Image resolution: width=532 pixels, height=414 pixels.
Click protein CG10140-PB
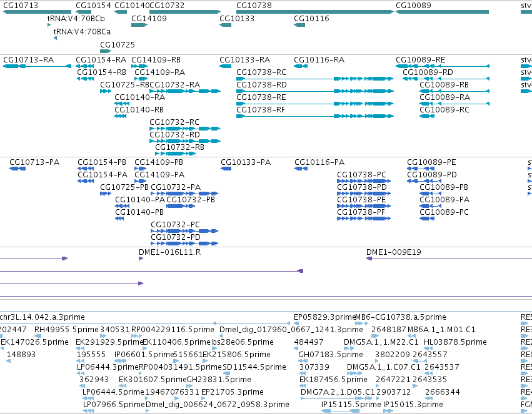point(139,212)
